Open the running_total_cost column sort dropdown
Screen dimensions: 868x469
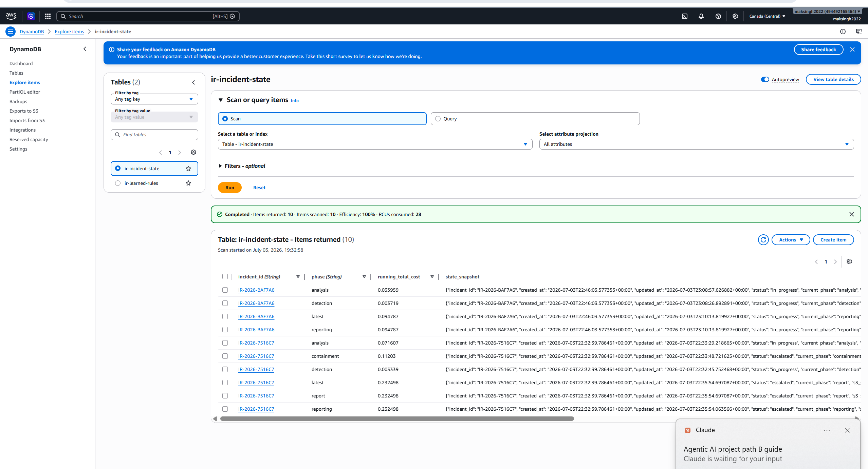[x=432, y=277]
